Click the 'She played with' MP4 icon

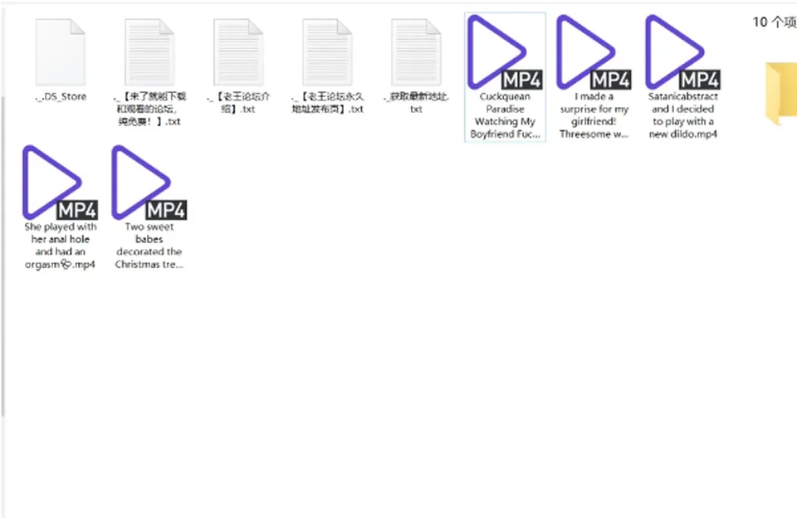[x=60, y=183]
